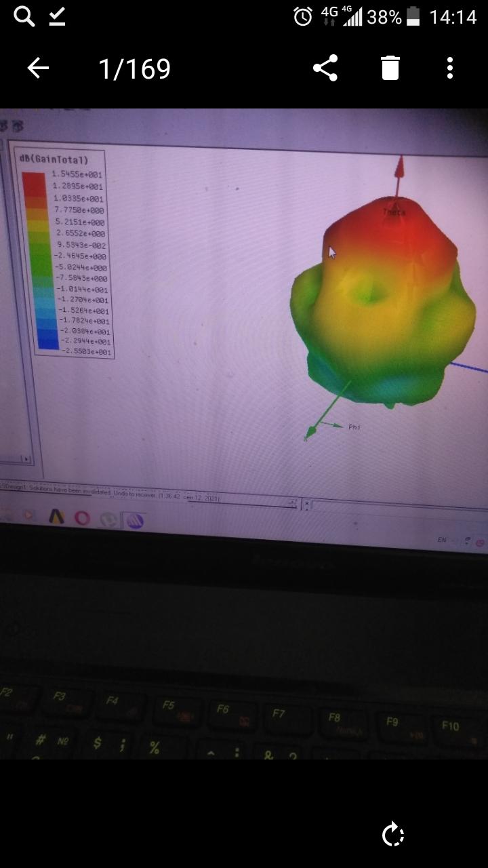Click the legend value -2.5503e+001
This screenshot has width=488, height=868.
pyautogui.click(x=87, y=352)
